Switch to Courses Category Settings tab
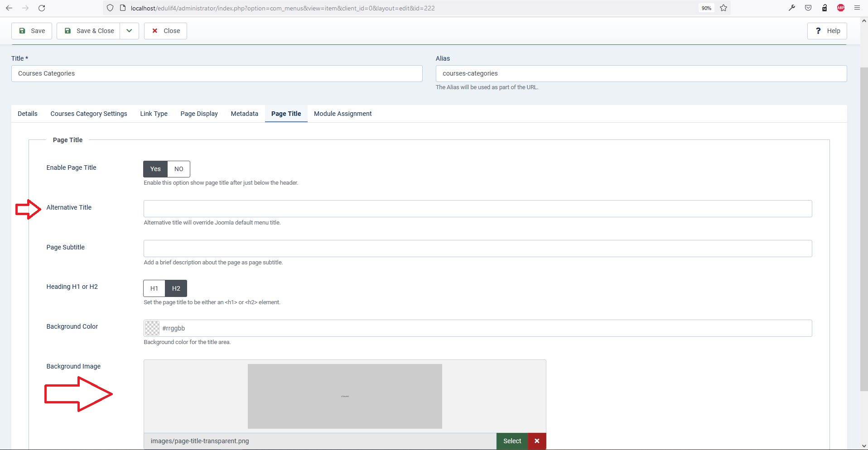This screenshot has width=868, height=450. 89,114
